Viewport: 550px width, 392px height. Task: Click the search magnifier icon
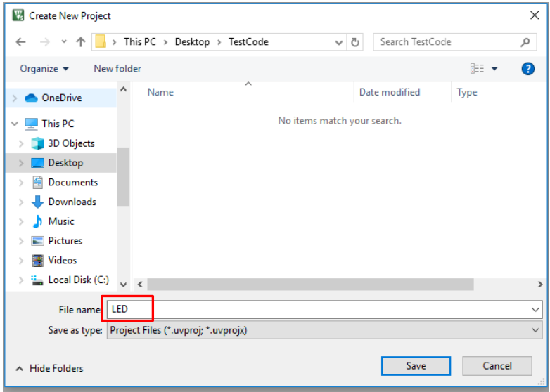(525, 42)
